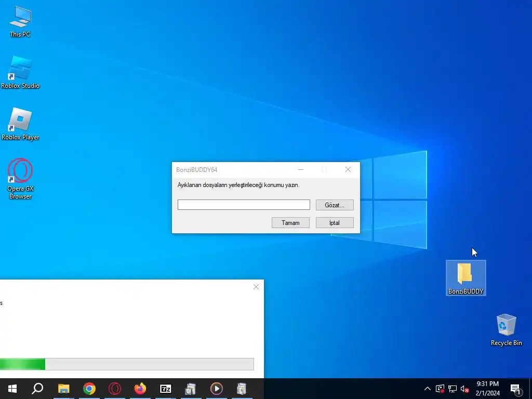Open the security tray icon with red dot
Viewport: 532px width, 399px height.
click(x=440, y=389)
